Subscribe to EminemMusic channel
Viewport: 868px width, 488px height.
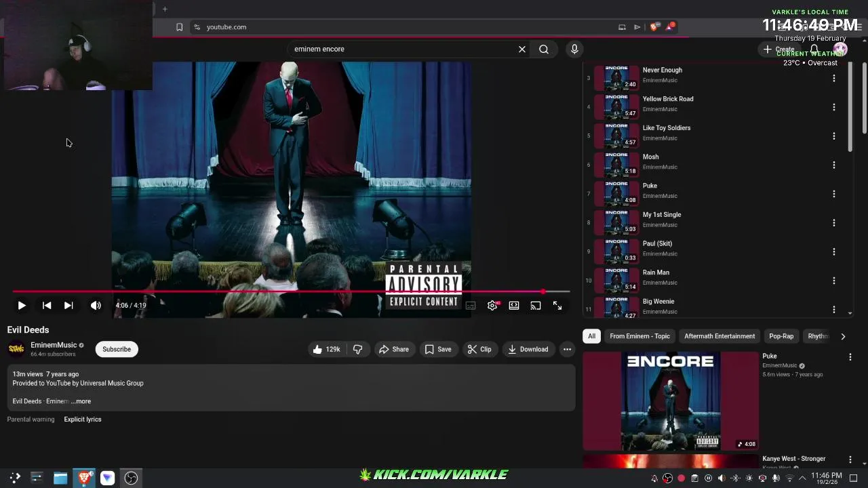click(x=117, y=350)
